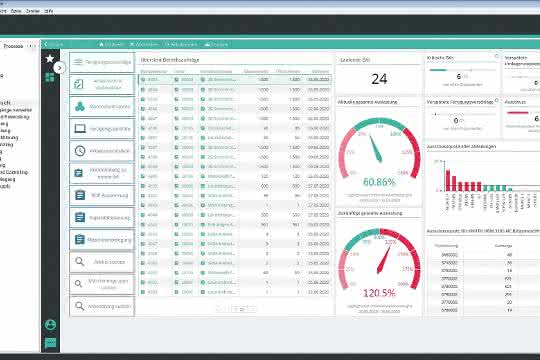540x360 pixels.
Task: Click the tallest red bar in Ausschussquote chart
Action: click(448, 180)
